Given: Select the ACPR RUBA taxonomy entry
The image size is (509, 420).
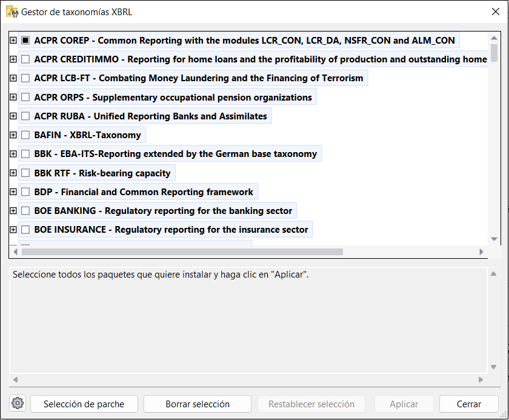Looking at the screenshot, I should point(150,116).
